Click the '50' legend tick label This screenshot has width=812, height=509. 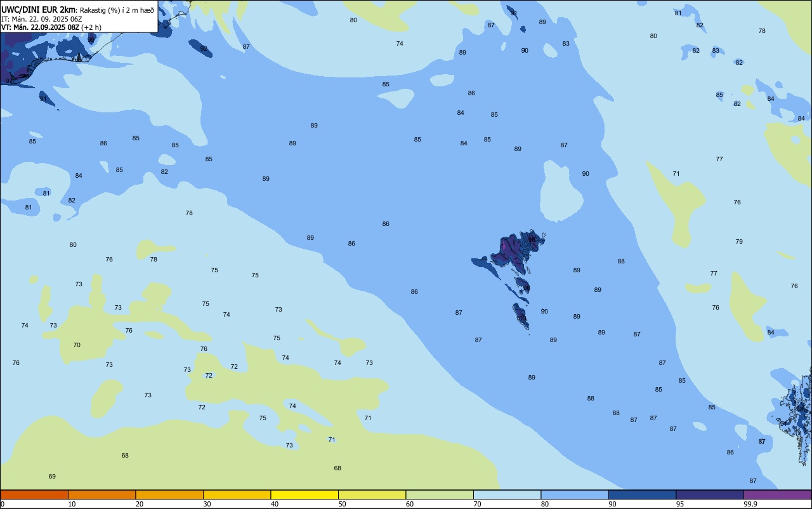tap(342, 504)
